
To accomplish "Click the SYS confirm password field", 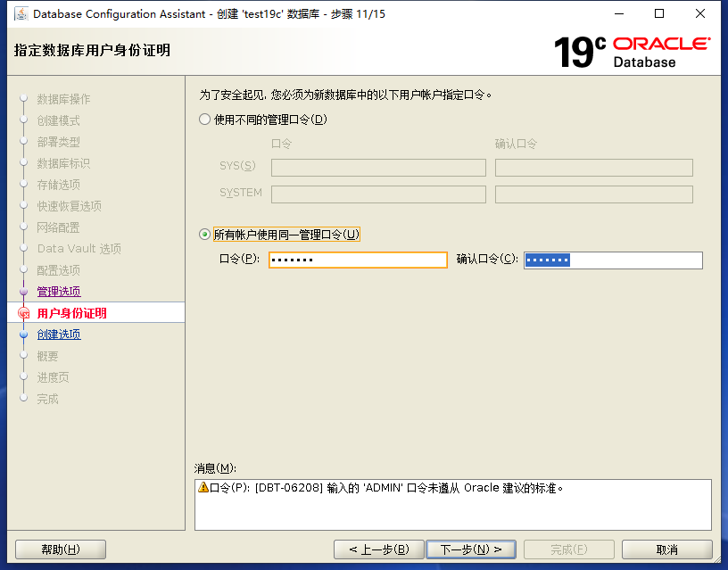I will 594,168.
